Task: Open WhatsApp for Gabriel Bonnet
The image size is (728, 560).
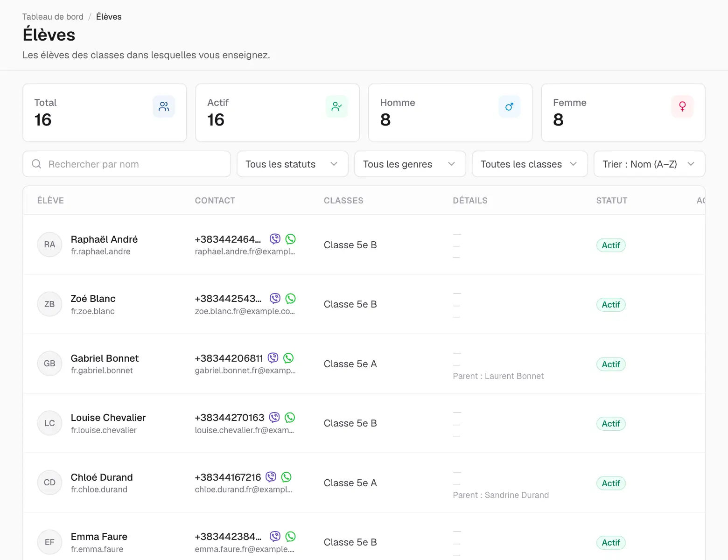Action: pos(289,358)
